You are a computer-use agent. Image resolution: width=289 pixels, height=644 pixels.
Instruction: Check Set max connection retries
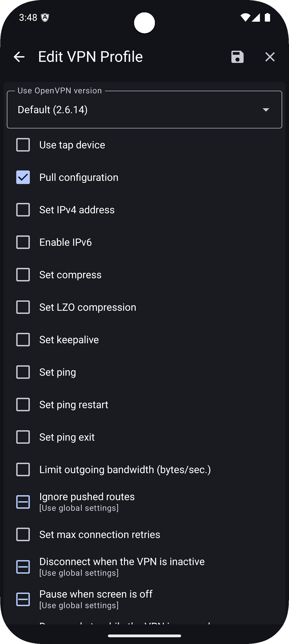click(x=23, y=534)
